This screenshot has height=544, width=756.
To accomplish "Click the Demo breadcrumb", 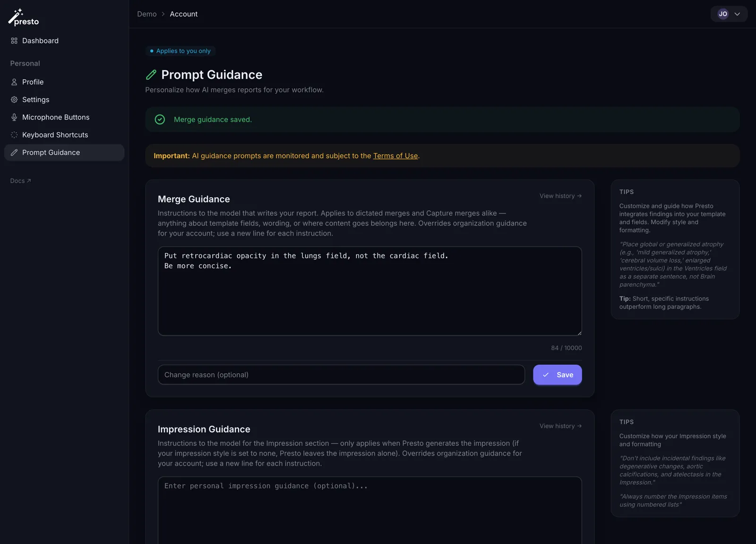I will (147, 14).
